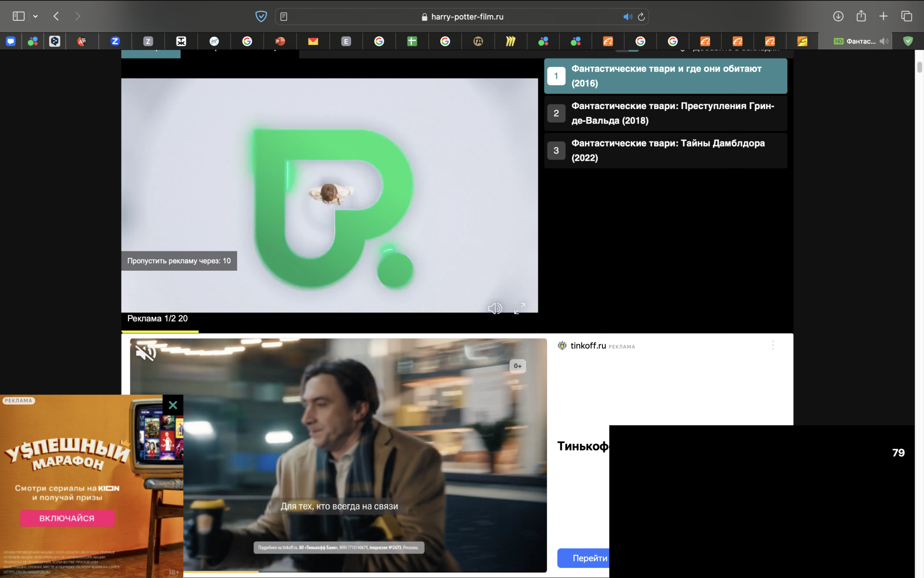Reload the harry-potter-film.ru page
This screenshot has width=924, height=578.
click(x=642, y=17)
